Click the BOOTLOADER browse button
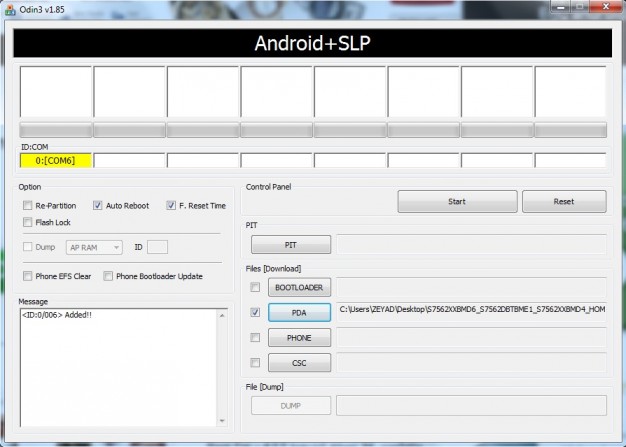This screenshot has height=447, width=626. 299,287
